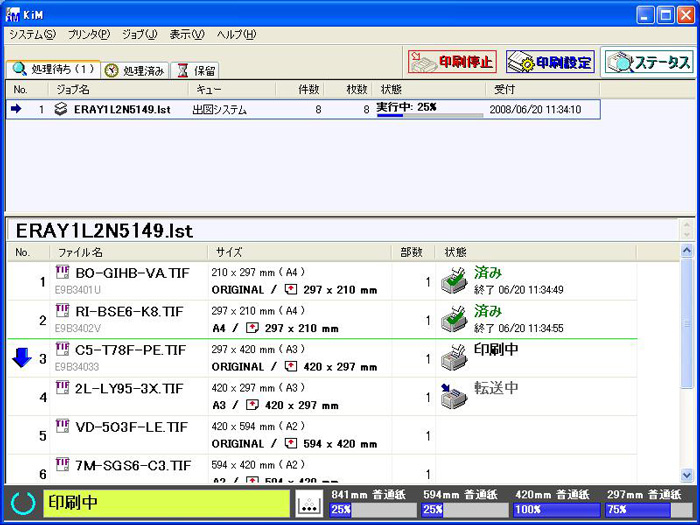Click the file list scroll up arrow
The image size is (700, 525).
[x=687, y=251]
